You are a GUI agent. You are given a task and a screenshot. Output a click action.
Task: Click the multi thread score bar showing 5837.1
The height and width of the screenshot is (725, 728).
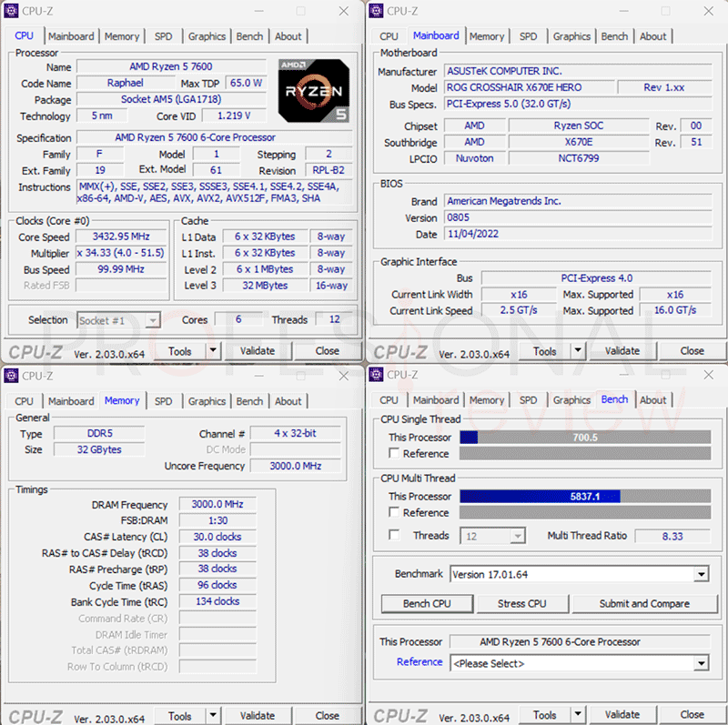585,496
